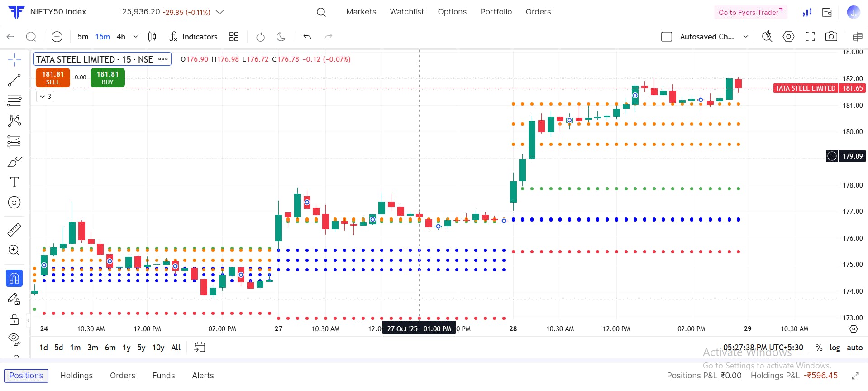Click the 181.81 SELL button
The height and width of the screenshot is (391, 868).
53,77
